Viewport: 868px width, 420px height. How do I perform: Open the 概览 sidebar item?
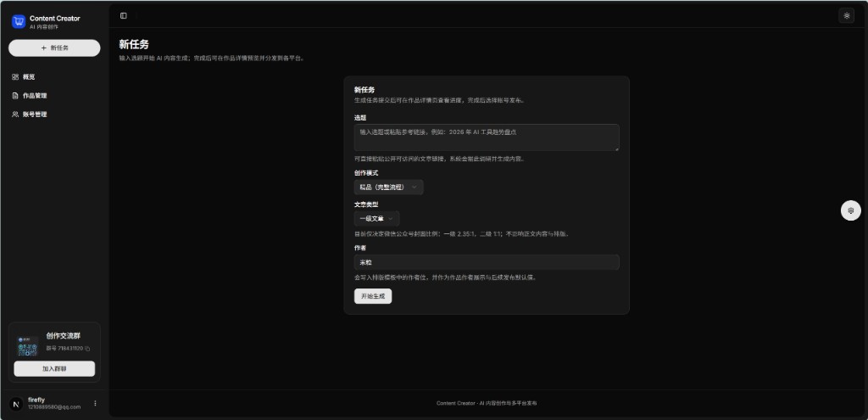[54, 77]
